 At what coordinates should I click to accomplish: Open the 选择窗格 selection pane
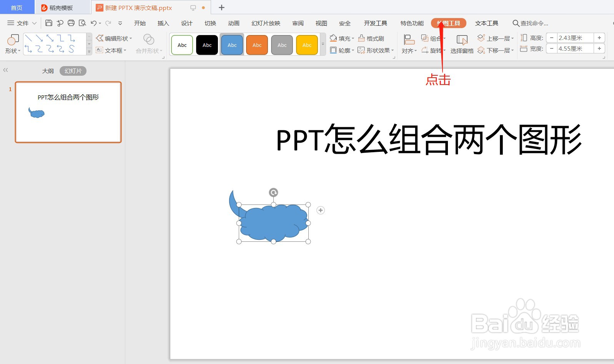[462, 44]
